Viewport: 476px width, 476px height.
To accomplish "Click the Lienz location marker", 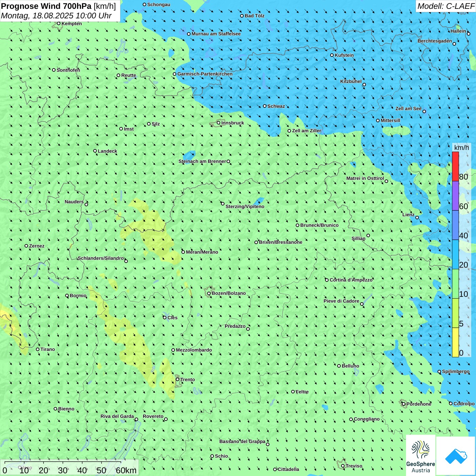I will [417, 218].
